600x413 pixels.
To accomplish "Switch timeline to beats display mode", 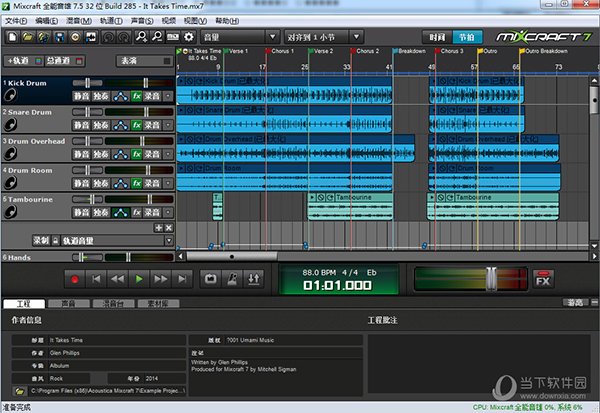I will [467, 37].
